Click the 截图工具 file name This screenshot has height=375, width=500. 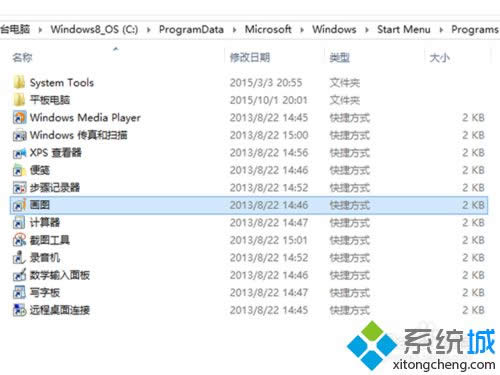point(50,240)
